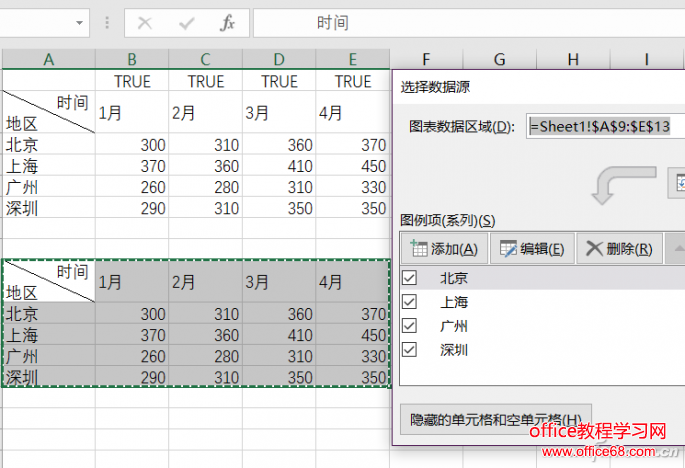Click the 1月 header cell in the top table
Screen dimensions: 685x468
132,112
